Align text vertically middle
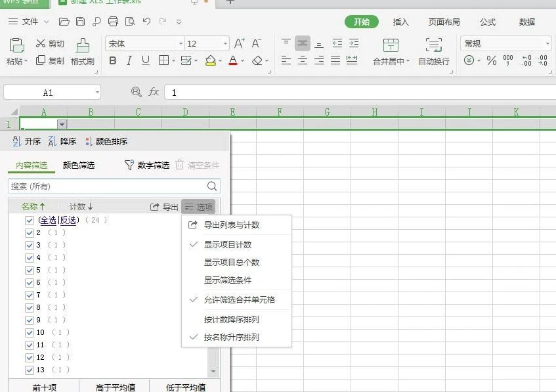Viewport: 556px width, 392px height. [x=303, y=43]
